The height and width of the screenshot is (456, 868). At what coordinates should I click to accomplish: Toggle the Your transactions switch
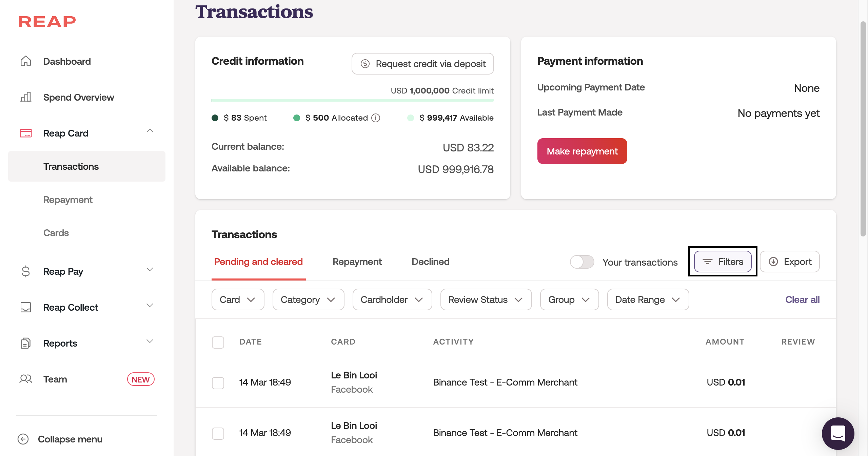click(x=582, y=262)
